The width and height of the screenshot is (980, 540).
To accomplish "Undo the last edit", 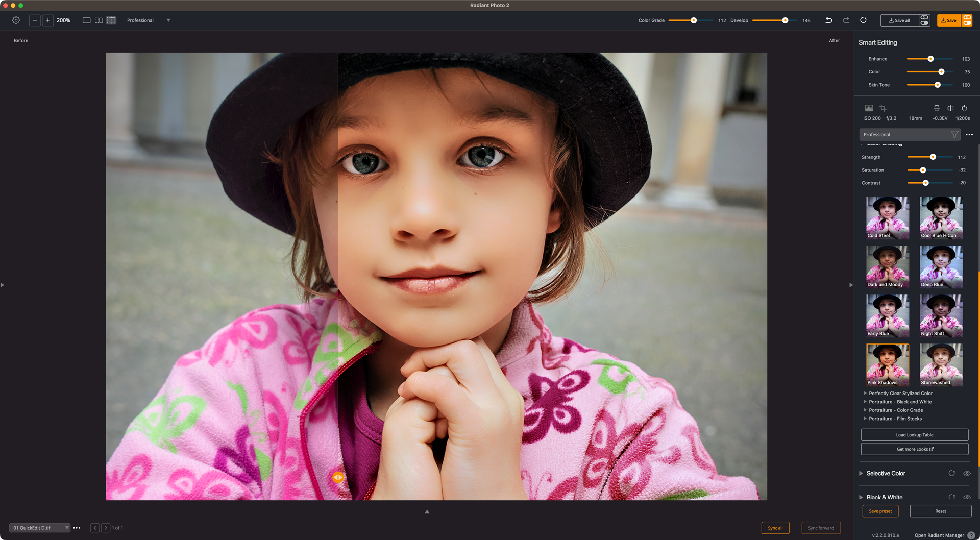I will pyautogui.click(x=829, y=20).
